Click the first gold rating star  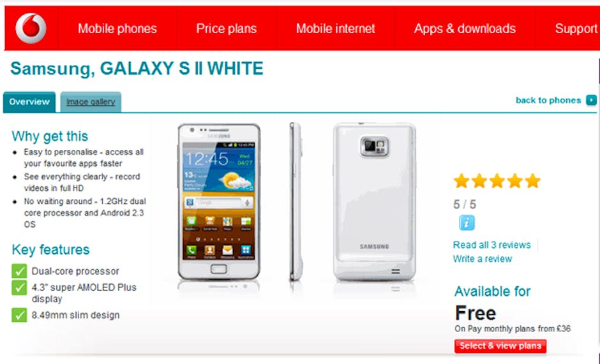click(x=461, y=181)
